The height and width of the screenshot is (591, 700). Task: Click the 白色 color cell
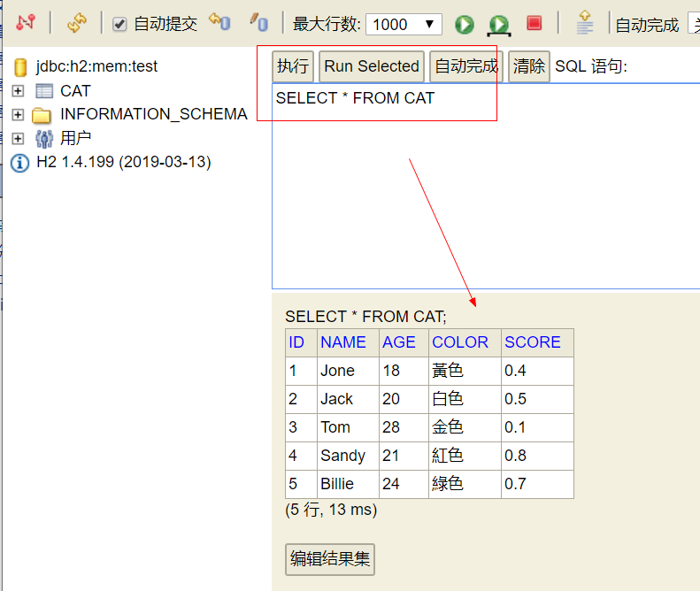(x=465, y=399)
